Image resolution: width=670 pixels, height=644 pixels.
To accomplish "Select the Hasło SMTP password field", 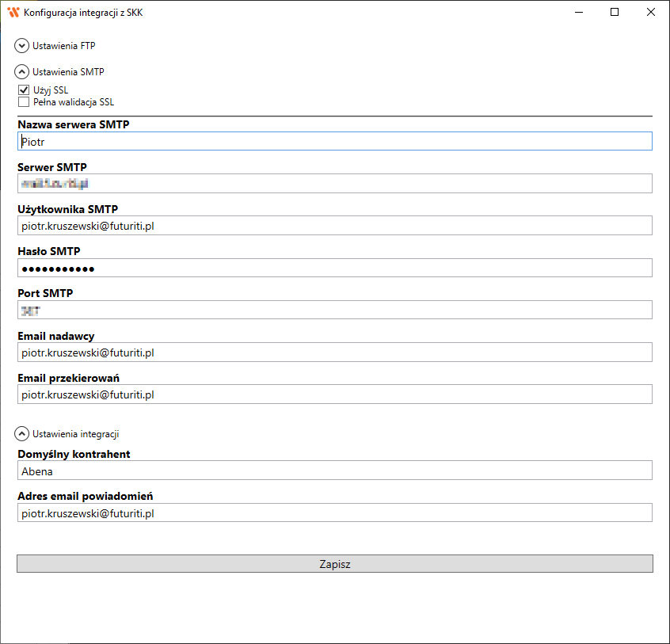I will 334,269.
